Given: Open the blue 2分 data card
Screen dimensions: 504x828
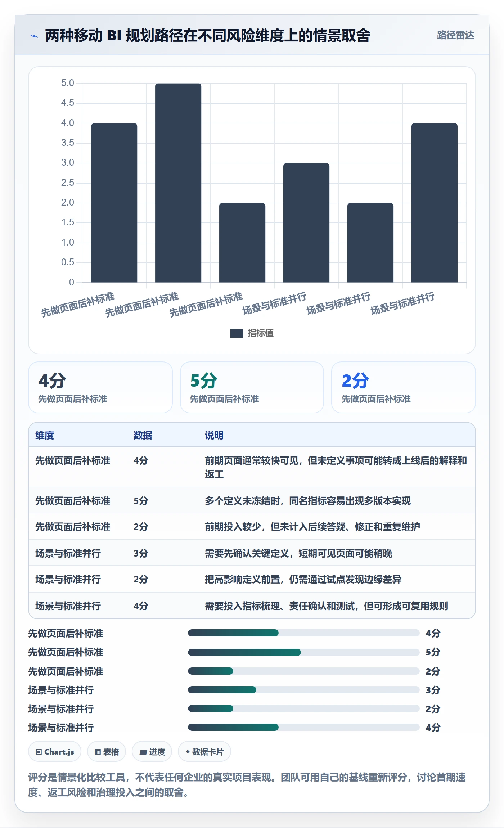Looking at the screenshot, I should [404, 387].
